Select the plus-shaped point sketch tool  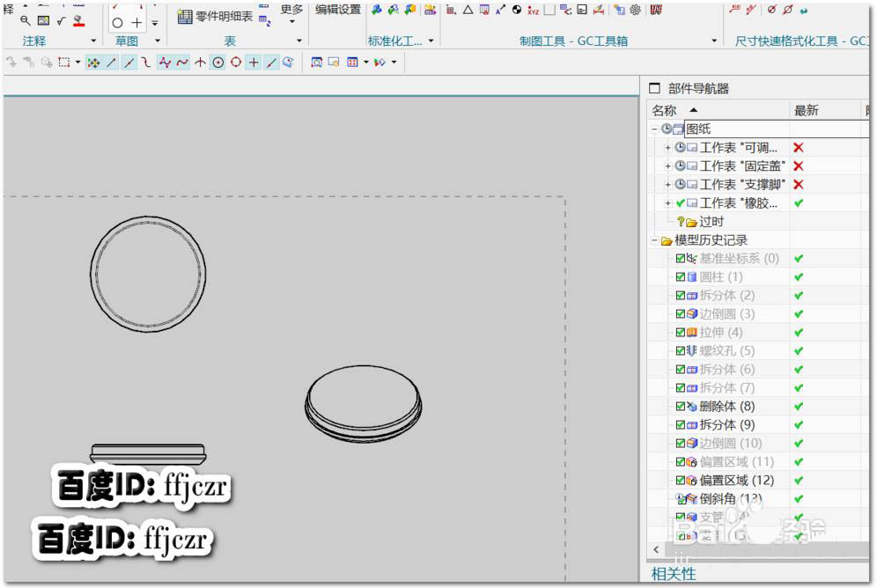(137, 23)
